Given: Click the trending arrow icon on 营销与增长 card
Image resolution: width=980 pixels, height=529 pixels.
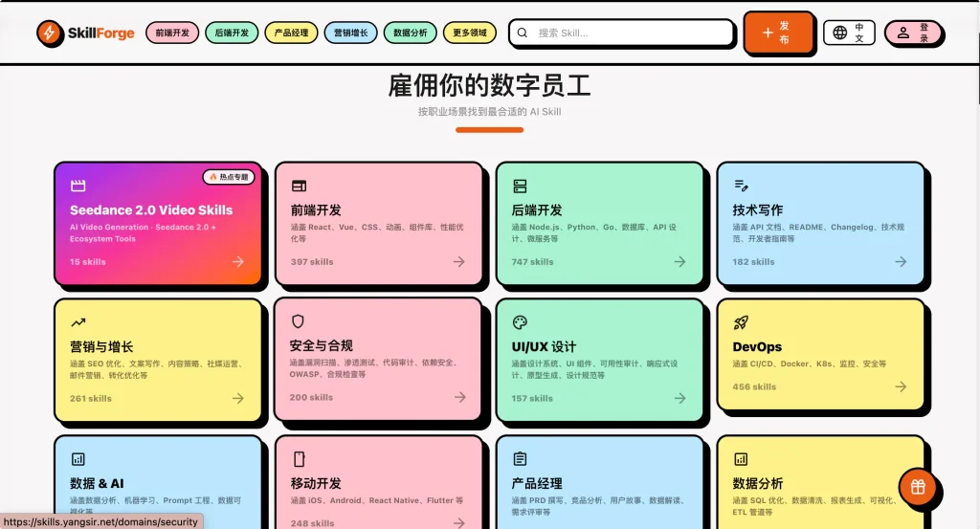Looking at the screenshot, I should point(78,323).
